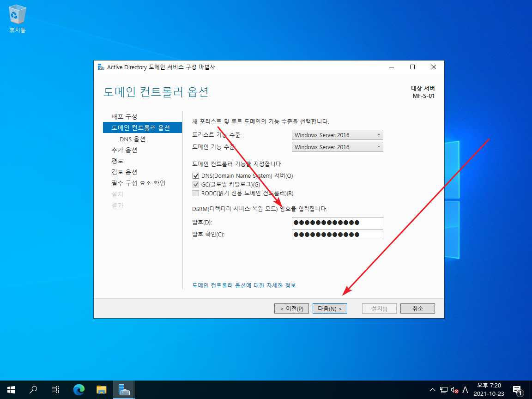The image size is (532, 399).
Task: Open the Windows Start menu
Action: (x=11, y=390)
